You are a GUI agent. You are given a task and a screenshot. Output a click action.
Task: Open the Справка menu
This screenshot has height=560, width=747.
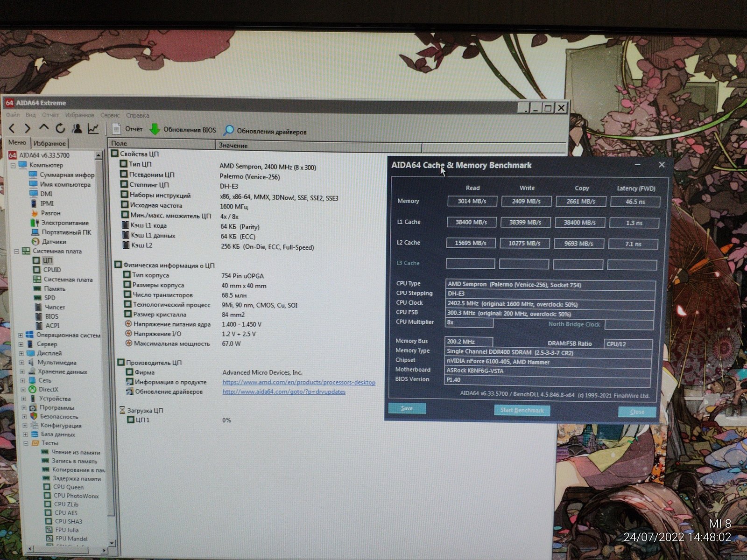(138, 115)
